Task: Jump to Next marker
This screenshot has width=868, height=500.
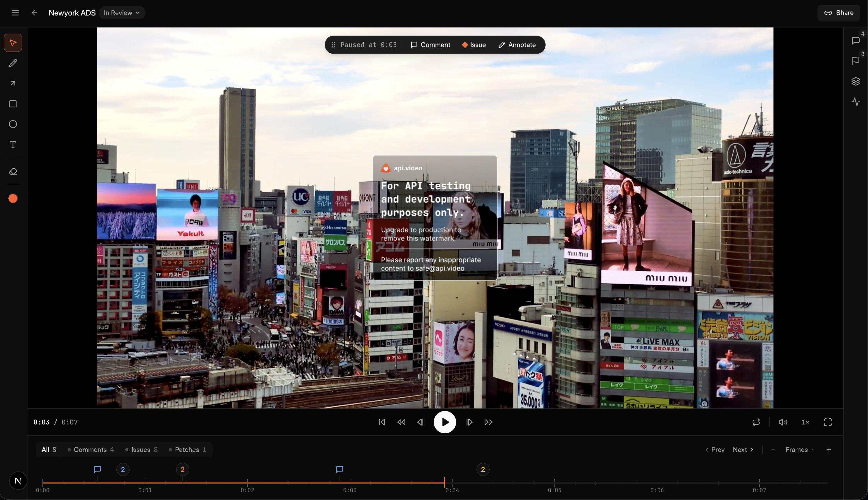Action: (743, 450)
